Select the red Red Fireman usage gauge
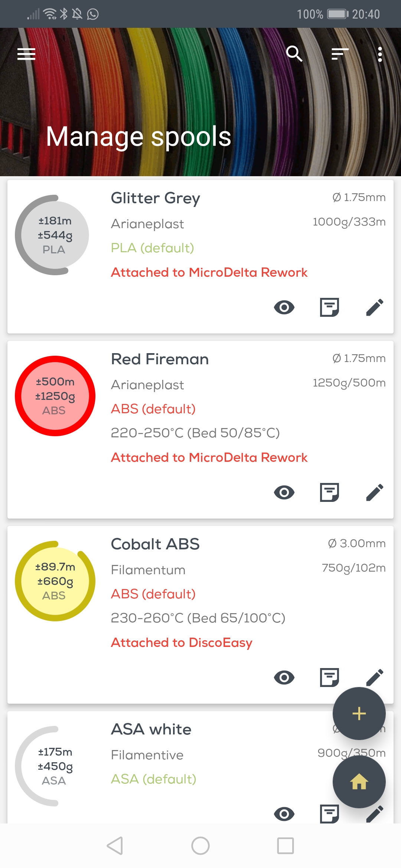401x868 pixels. 55,396
